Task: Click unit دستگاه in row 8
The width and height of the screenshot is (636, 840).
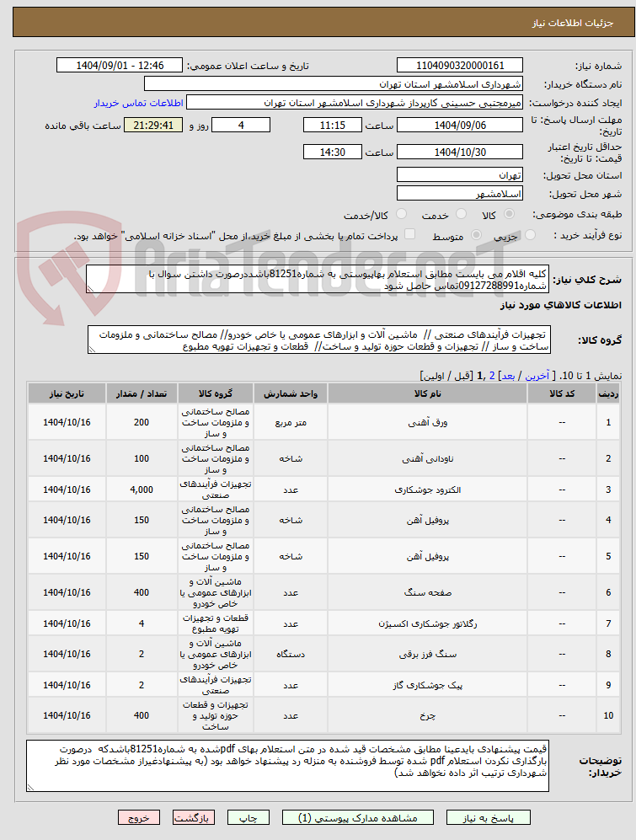Action: click(x=291, y=654)
